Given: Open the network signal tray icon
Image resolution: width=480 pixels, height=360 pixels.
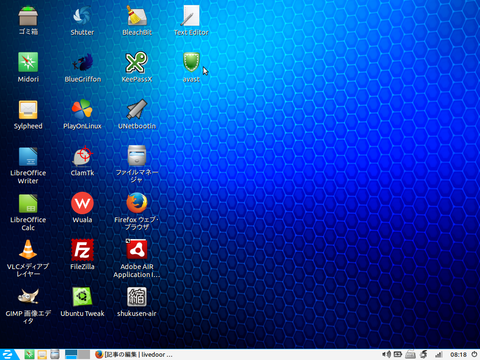Looking at the screenshot, I should 439,355.
